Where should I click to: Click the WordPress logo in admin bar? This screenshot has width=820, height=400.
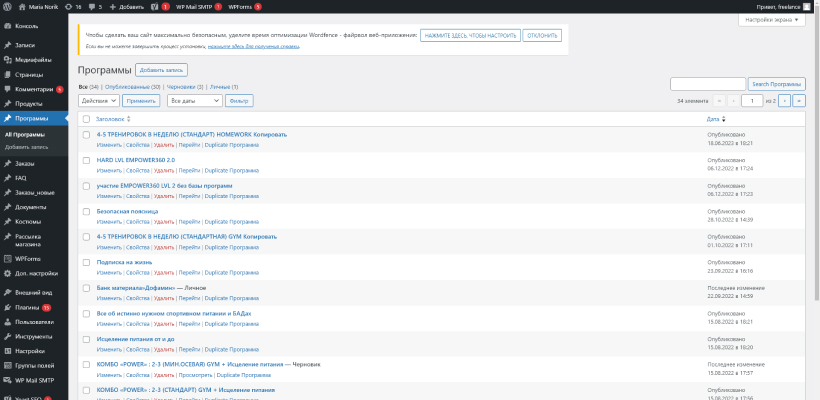pyautogui.click(x=7, y=6)
